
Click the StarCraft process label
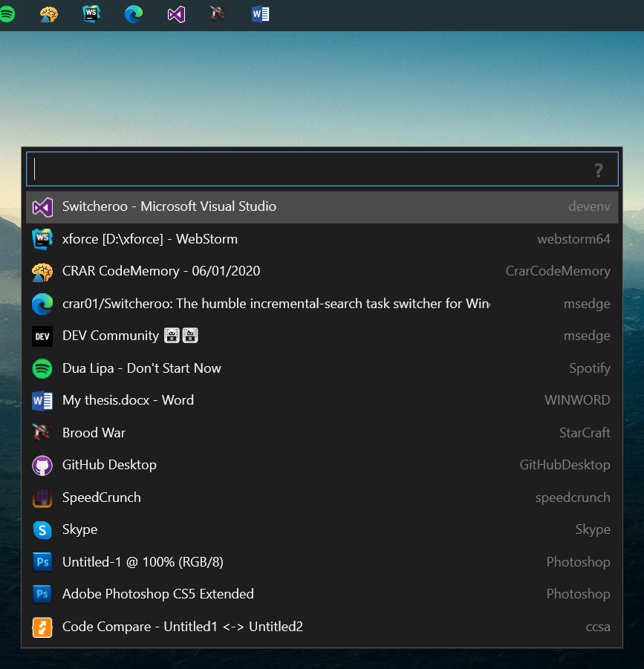pyautogui.click(x=585, y=433)
